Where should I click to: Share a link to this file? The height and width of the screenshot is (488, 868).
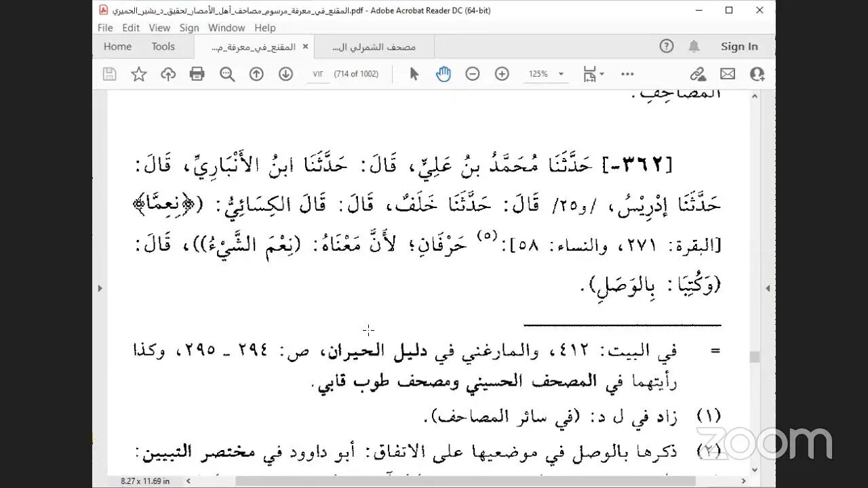(698, 74)
